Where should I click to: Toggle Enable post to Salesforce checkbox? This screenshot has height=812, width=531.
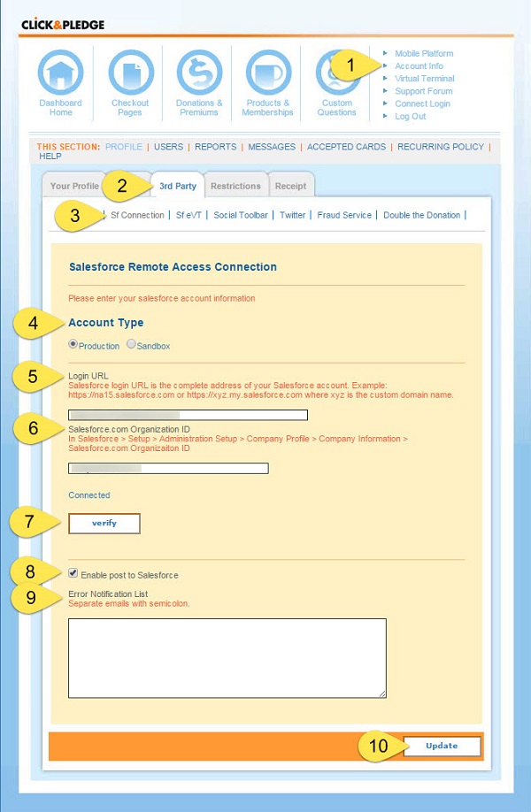[73, 573]
